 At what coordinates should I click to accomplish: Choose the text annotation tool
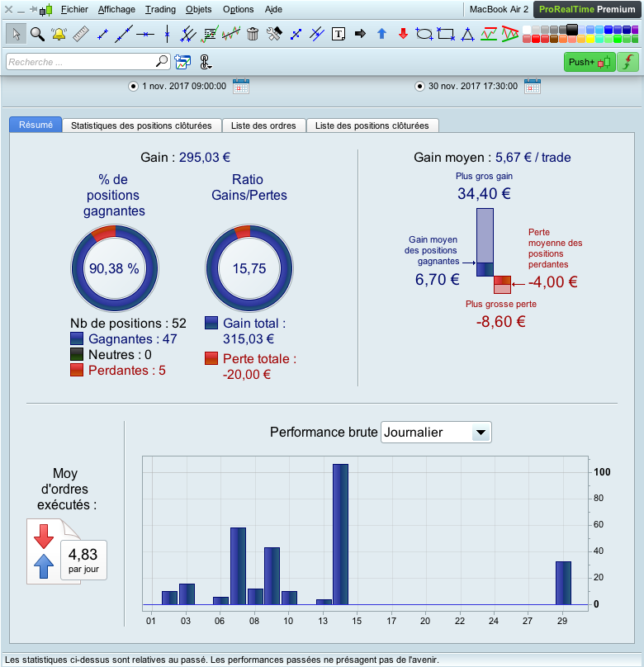click(x=339, y=34)
